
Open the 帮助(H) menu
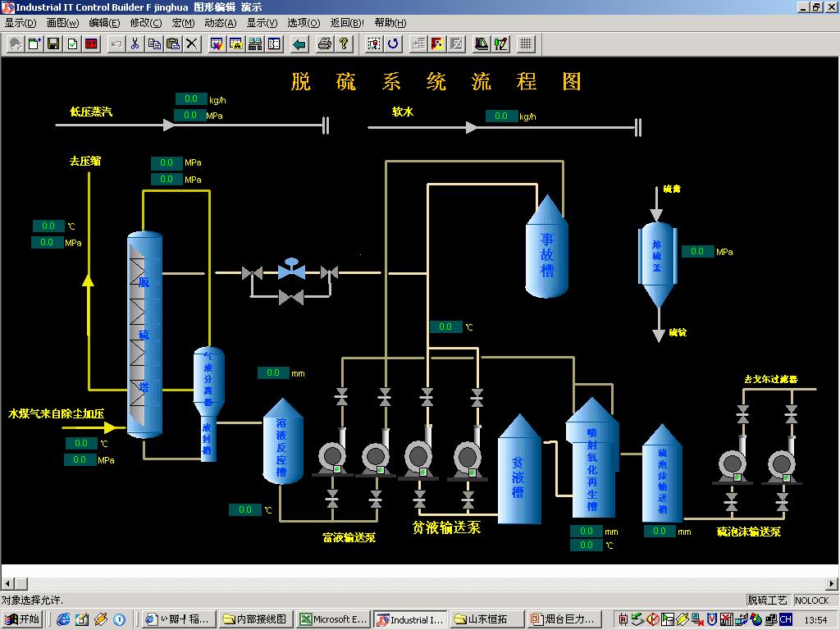(x=390, y=23)
